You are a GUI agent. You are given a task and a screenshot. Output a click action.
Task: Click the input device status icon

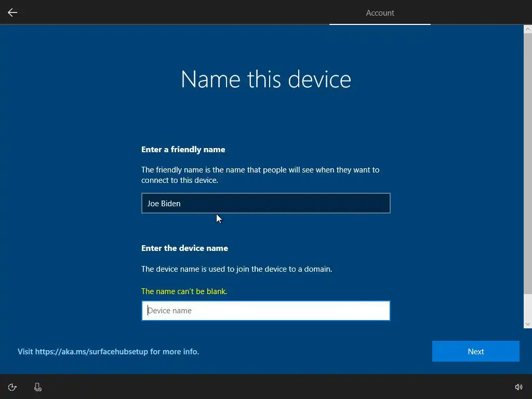click(37, 387)
